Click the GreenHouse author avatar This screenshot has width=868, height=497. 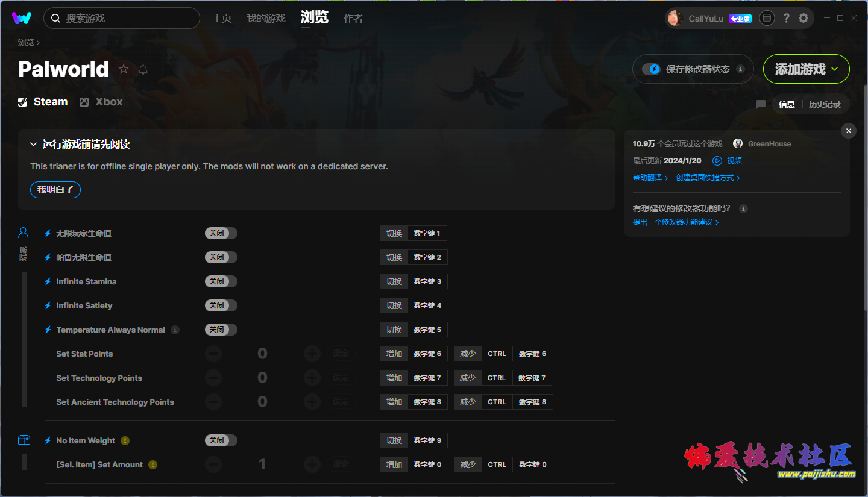738,144
